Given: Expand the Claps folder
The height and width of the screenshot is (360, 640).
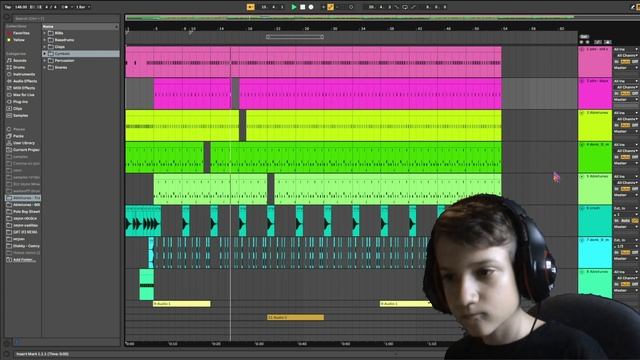Looking at the screenshot, I should click(45, 47).
